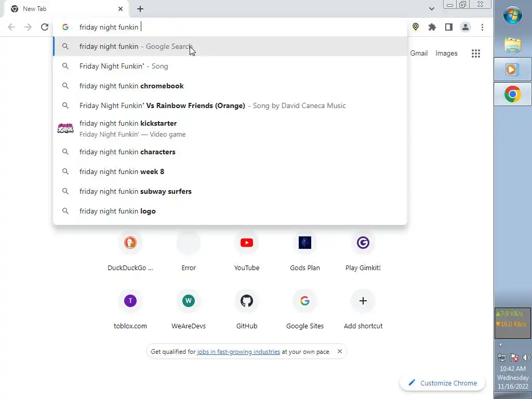Screen dimensions: 532x399
Task: Open the Extensions puzzle piece menu
Action: coord(432,27)
